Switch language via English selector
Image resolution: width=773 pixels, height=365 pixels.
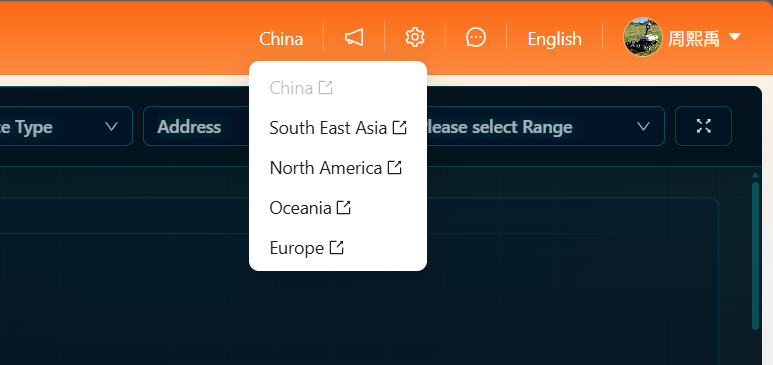[554, 38]
